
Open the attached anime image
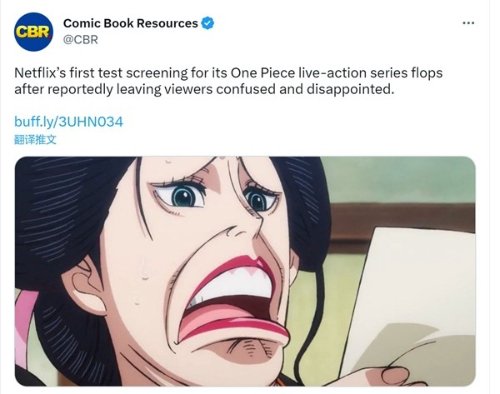tap(245, 271)
